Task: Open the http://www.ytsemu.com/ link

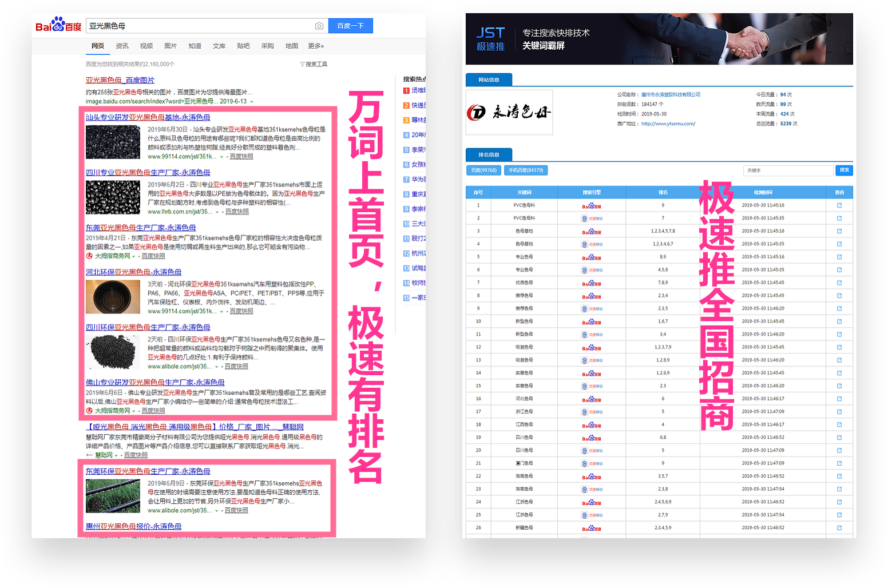Action: (x=668, y=124)
